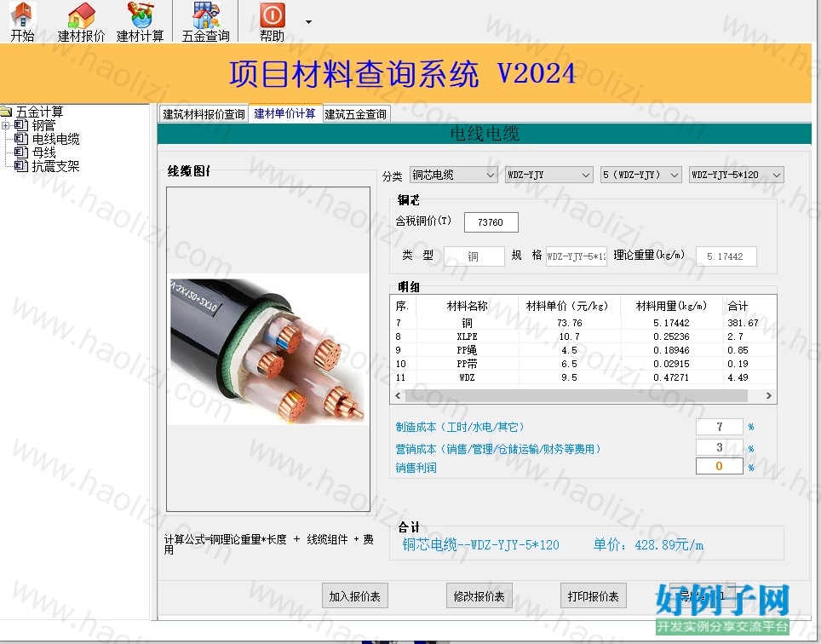The width and height of the screenshot is (821, 644).
Task: Switch to 建材单价计算 tab
Action: pos(284,113)
